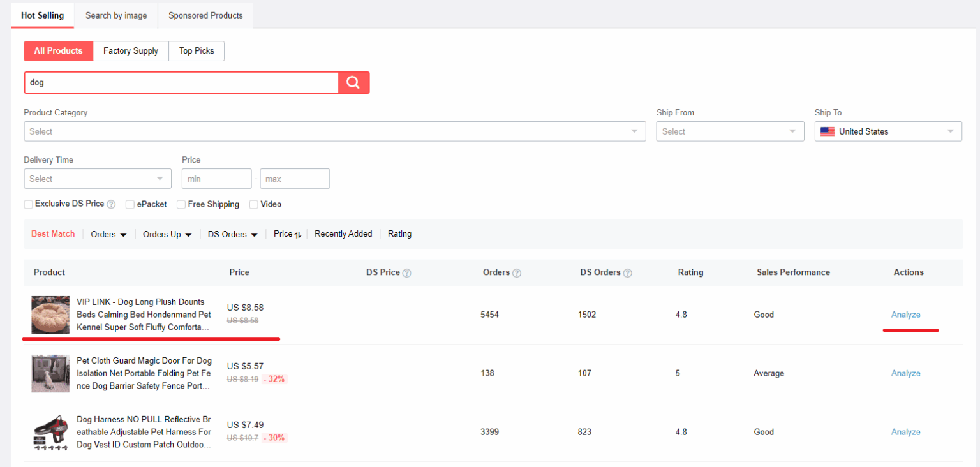
Task: Click help icon beside Exclusive DS Price
Action: pyautogui.click(x=111, y=205)
